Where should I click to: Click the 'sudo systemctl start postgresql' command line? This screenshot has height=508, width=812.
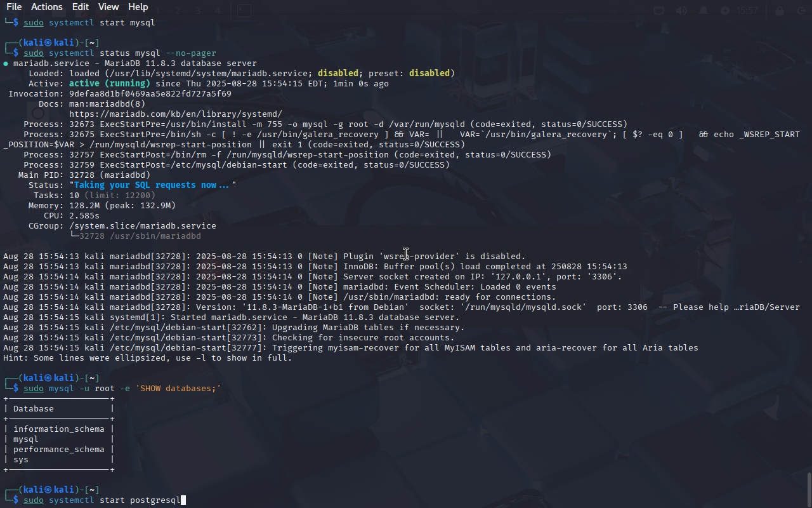(x=102, y=500)
